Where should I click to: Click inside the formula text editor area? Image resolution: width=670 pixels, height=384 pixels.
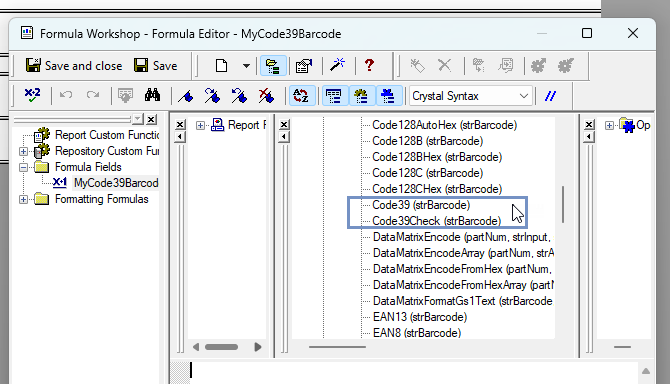414,372
